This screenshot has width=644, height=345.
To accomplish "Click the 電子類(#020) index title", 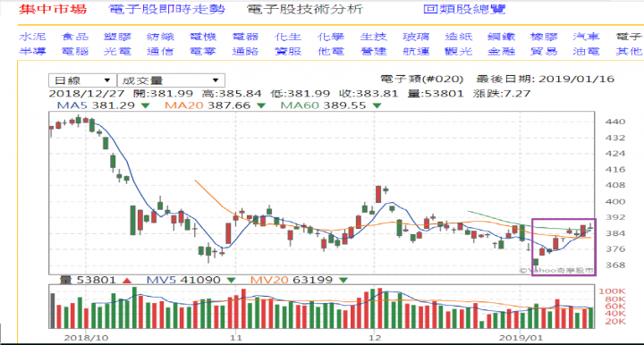I will click(422, 79).
